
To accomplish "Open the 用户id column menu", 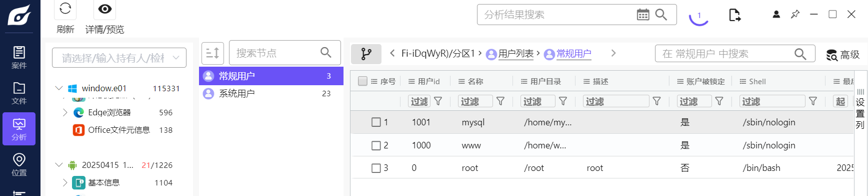I will click(411, 81).
